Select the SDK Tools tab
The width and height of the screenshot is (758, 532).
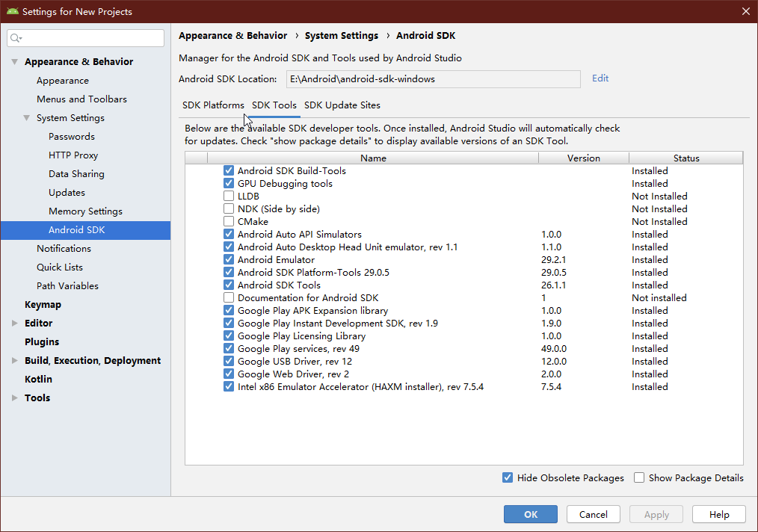274,105
